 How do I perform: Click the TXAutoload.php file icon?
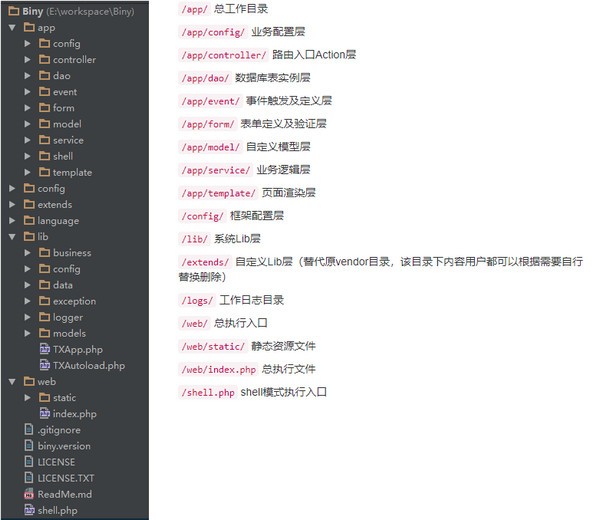tap(44, 365)
